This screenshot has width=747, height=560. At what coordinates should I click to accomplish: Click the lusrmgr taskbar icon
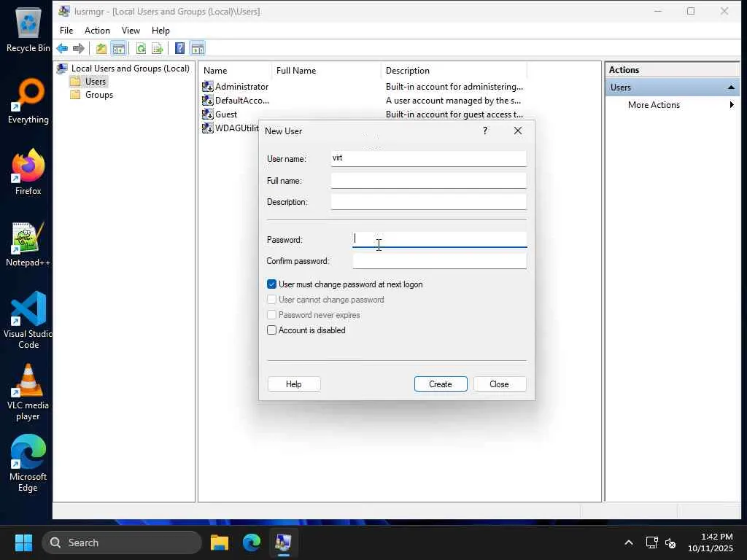pos(284,542)
